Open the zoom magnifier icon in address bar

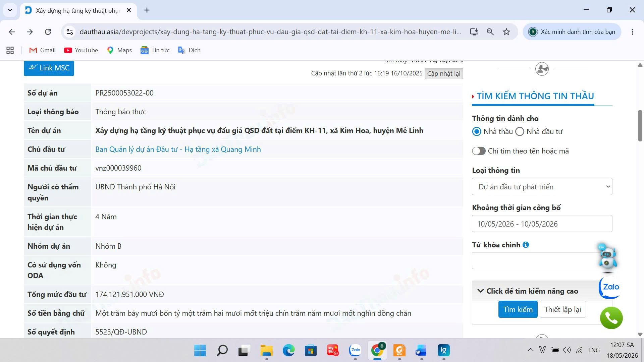click(490, 32)
